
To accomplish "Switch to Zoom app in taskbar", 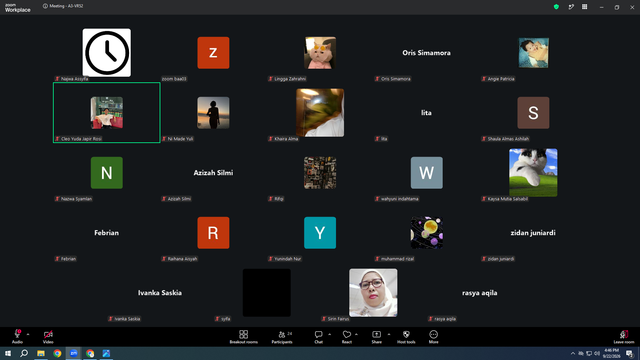I will click(73, 353).
